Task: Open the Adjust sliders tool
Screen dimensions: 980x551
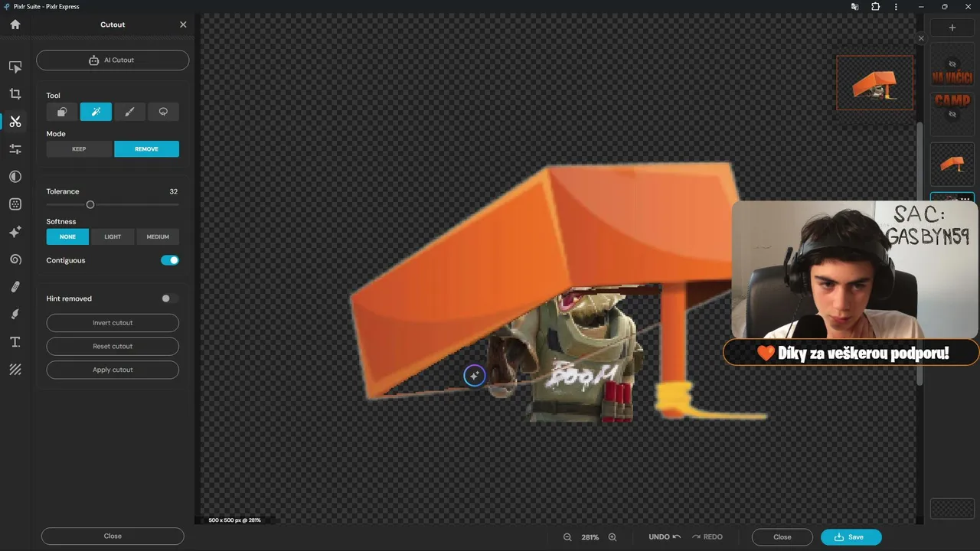Action: point(15,149)
